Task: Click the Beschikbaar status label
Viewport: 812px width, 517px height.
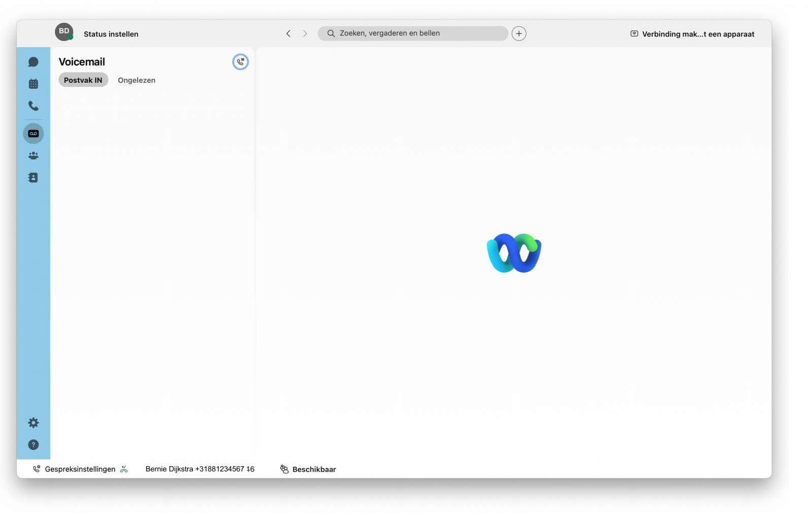Action: (x=314, y=469)
